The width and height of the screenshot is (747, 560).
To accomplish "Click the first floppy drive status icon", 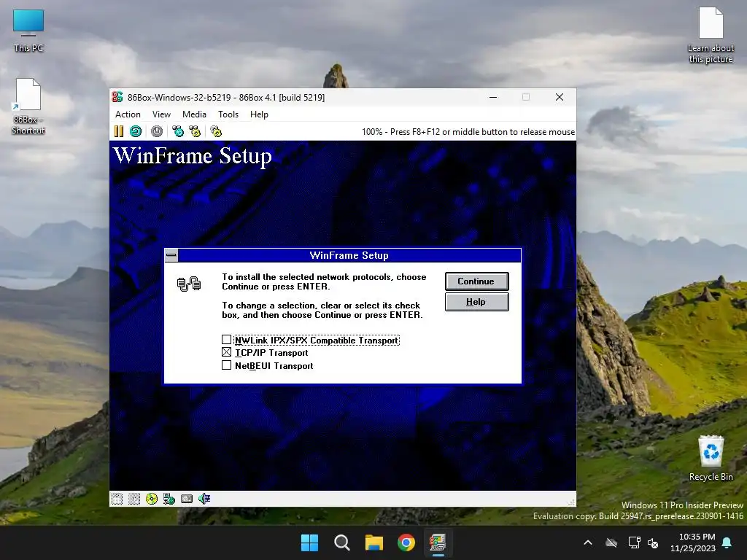I will (117, 499).
